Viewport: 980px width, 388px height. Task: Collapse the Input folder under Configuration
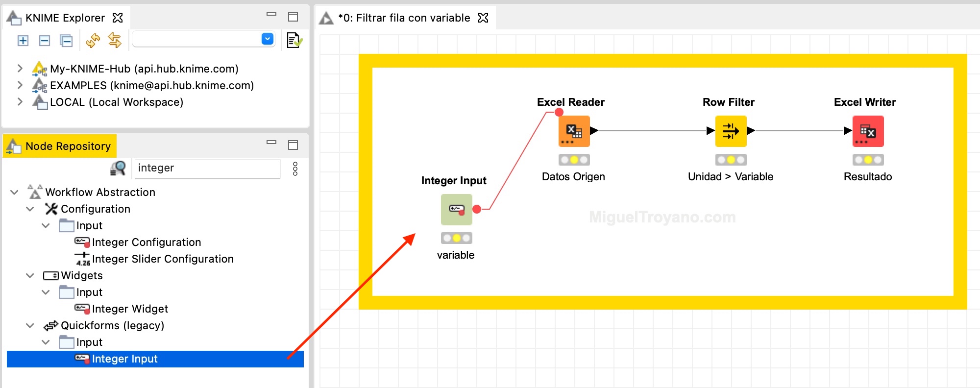point(46,225)
